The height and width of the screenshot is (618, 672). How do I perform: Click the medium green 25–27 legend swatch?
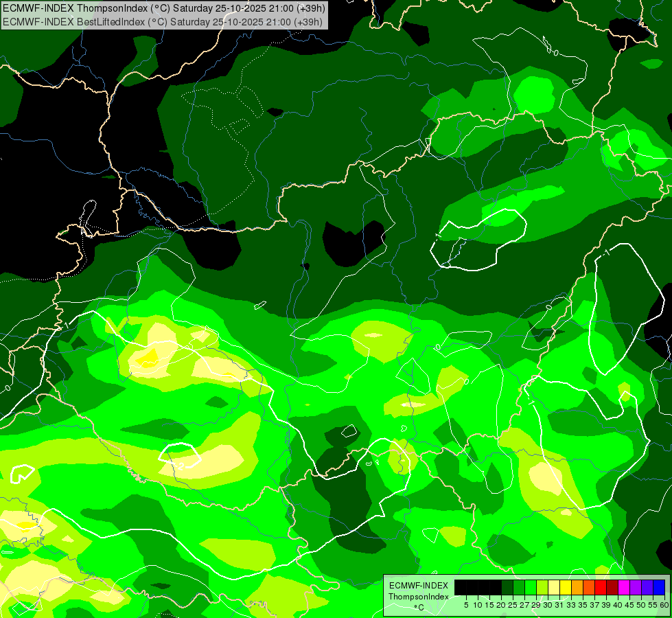(x=518, y=587)
